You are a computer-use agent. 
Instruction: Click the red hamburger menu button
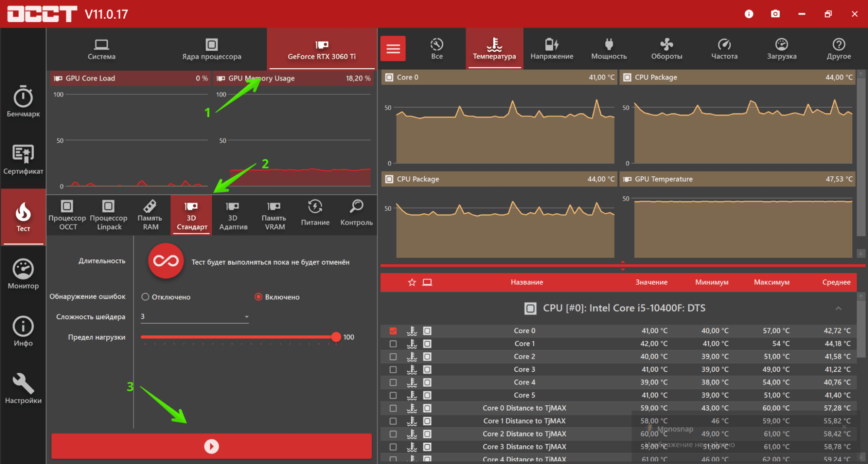click(393, 48)
